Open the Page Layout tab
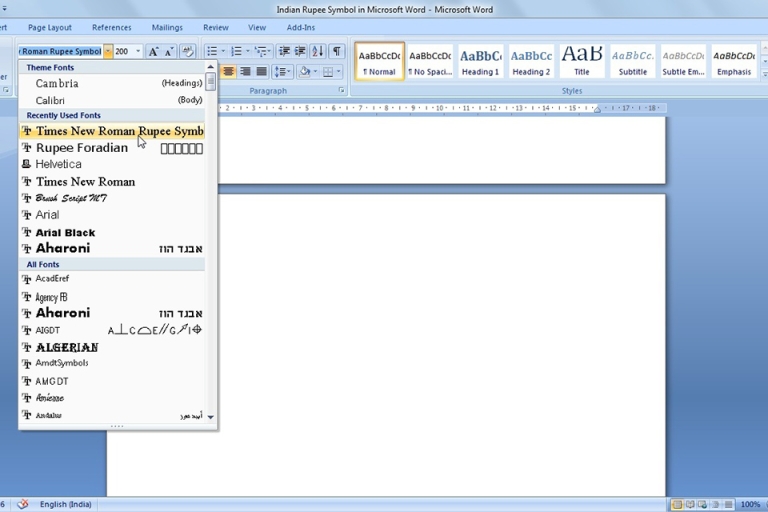 [x=49, y=27]
